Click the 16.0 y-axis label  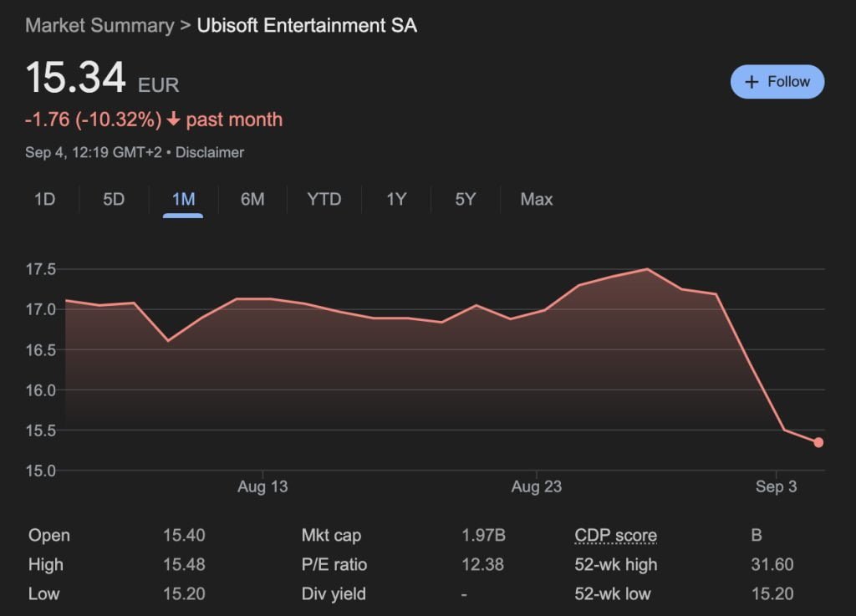pyautogui.click(x=41, y=390)
